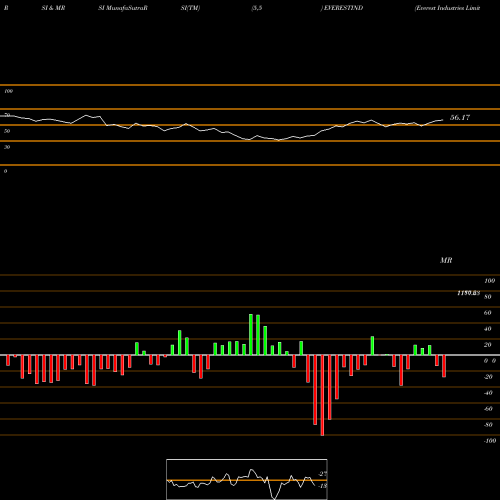Image resolution: width=500 pixels, height=500 pixels.
Task: Open the mini chart thumbnail at bottom
Action: pos(247,479)
